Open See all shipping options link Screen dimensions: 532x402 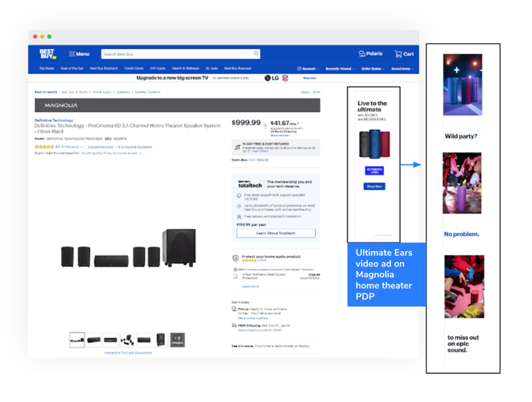pos(260,330)
